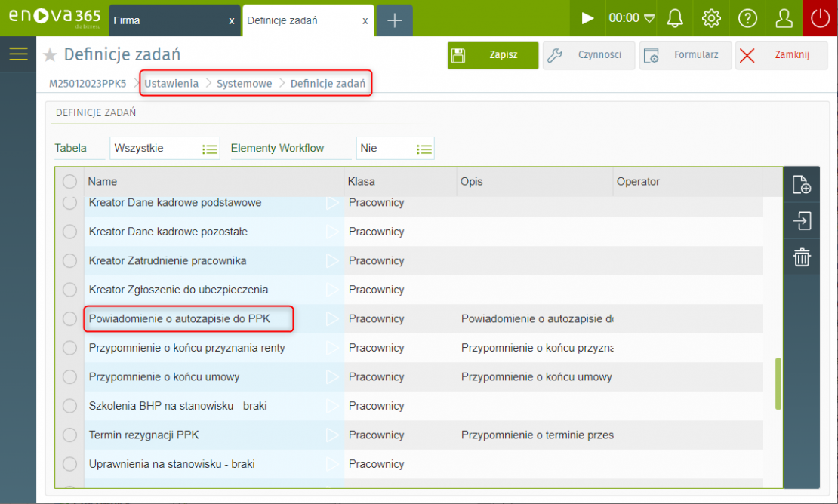Click the green vertical scrollbar in the table
Viewport: 838px width, 504px height.
pos(778,384)
